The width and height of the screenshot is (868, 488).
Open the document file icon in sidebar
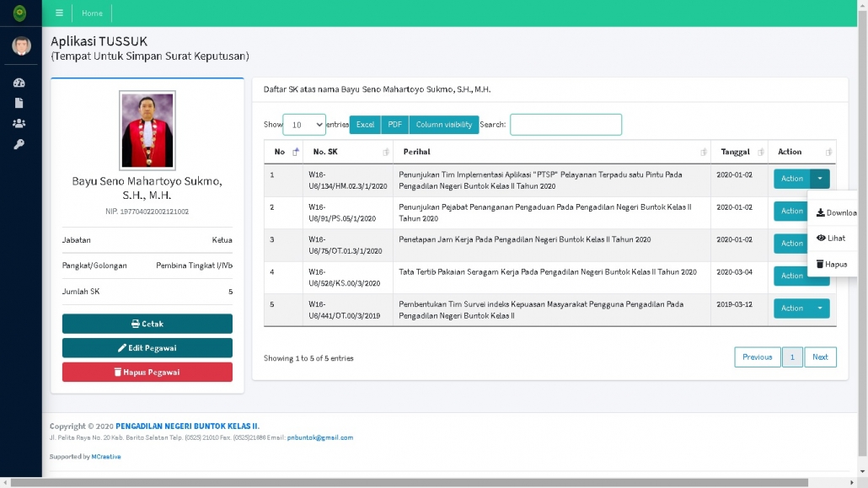pyautogui.click(x=19, y=103)
